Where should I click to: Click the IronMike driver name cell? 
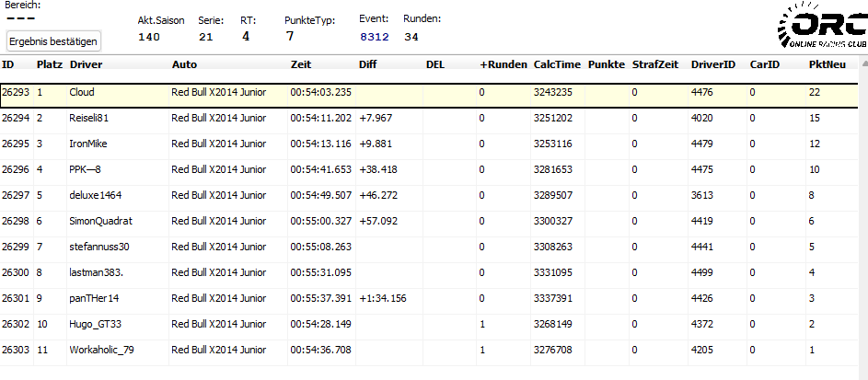(88, 144)
